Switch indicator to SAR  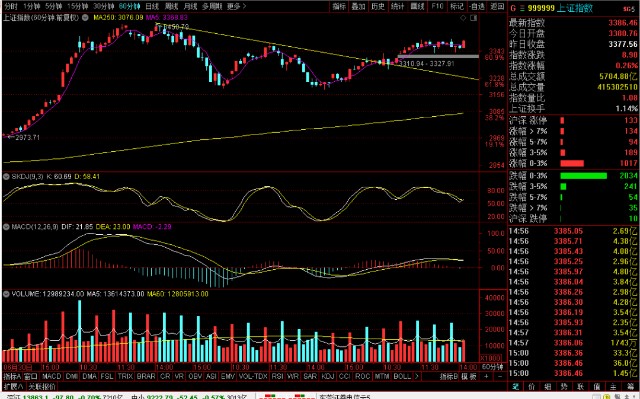pos(310,376)
